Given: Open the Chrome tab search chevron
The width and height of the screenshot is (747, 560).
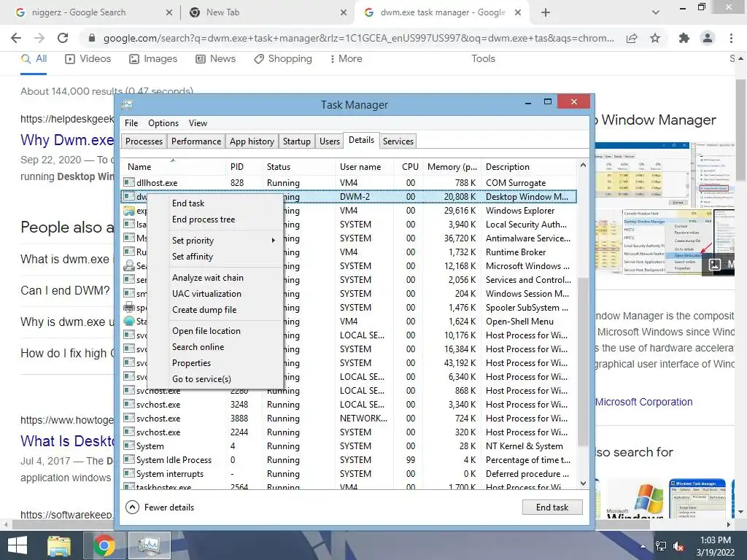Looking at the screenshot, I should tap(656, 12).
